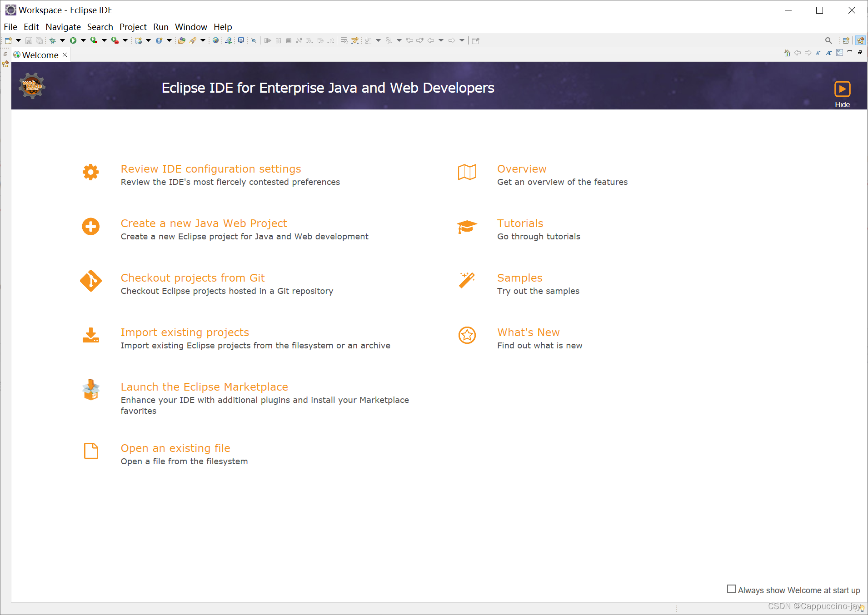868x615 pixels.
Task: Click the Samples magic wand icon
Action: tap(467, 280)
